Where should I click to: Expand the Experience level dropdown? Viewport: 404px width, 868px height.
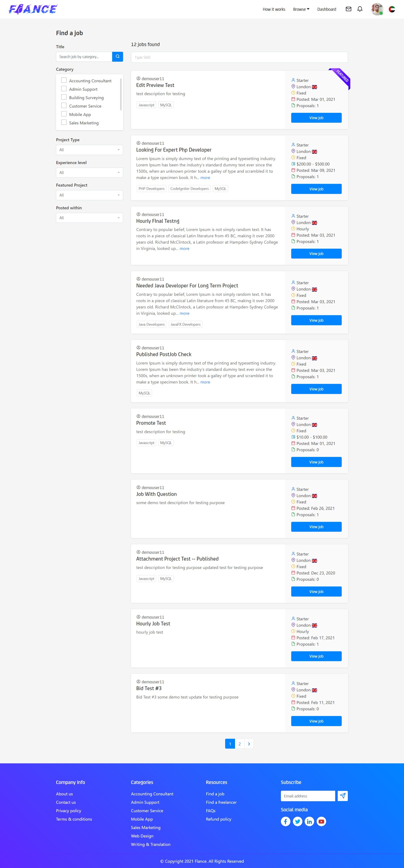click(x=89, y=173)
